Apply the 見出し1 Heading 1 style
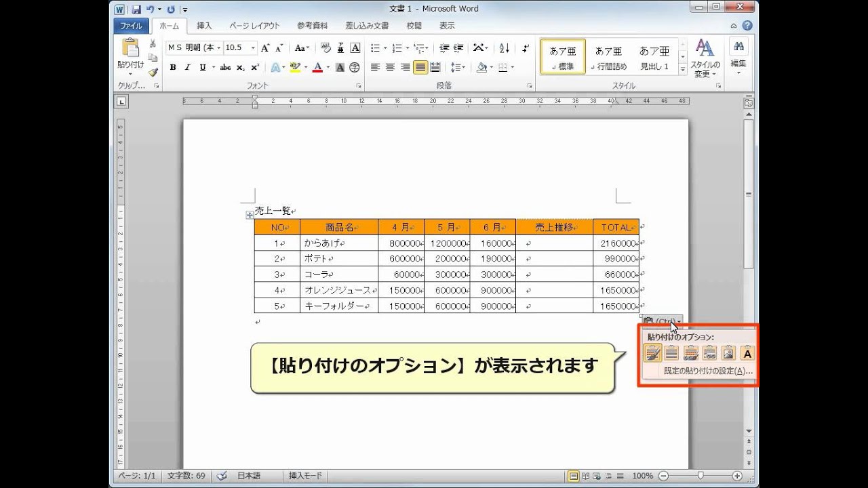Screen dimensions: 868x488 pyautogui.click(x=654, y=56)
